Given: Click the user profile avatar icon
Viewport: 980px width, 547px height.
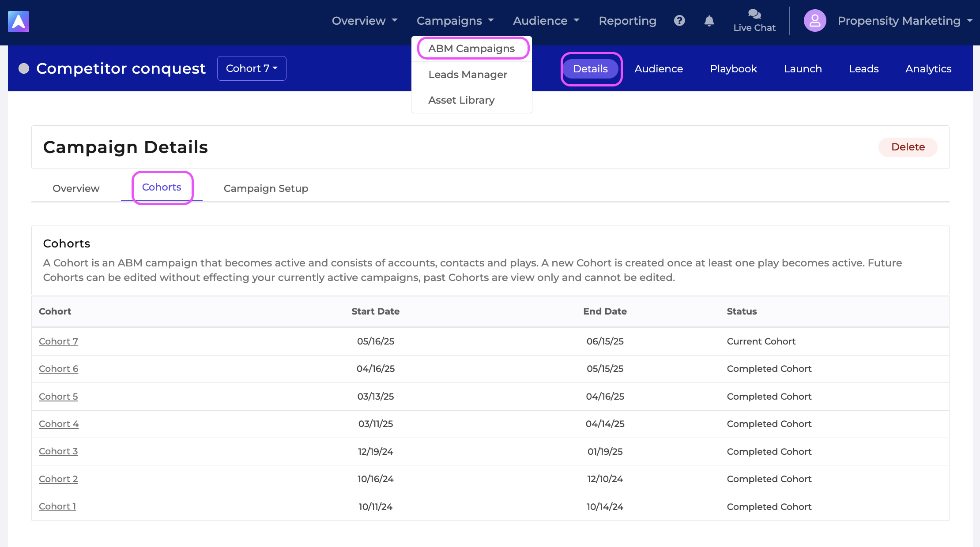Looking at the screenshot, I should tap(815, 21).
